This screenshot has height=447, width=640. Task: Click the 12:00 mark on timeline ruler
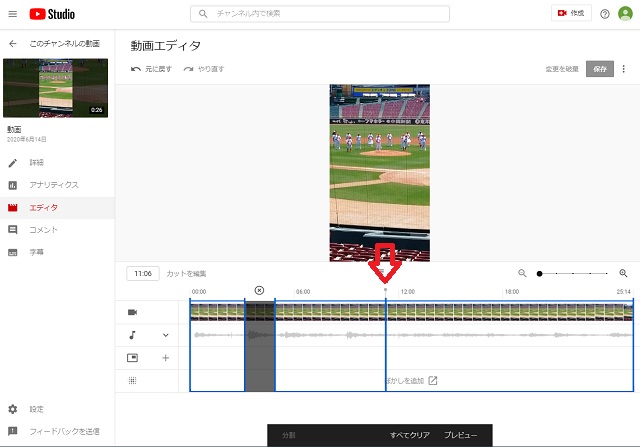coord(407,291)
